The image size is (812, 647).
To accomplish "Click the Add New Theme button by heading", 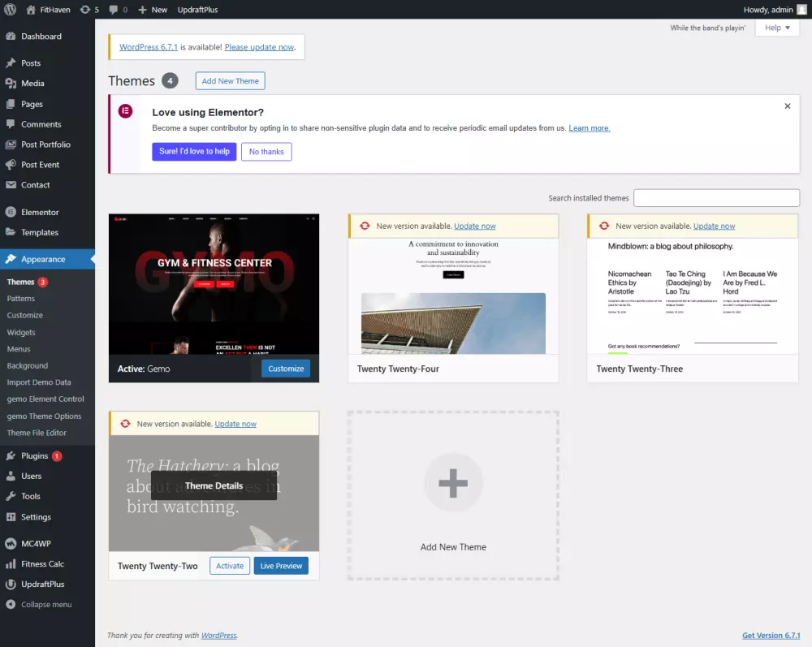I will pyautogui.click(x=230, y=80).
